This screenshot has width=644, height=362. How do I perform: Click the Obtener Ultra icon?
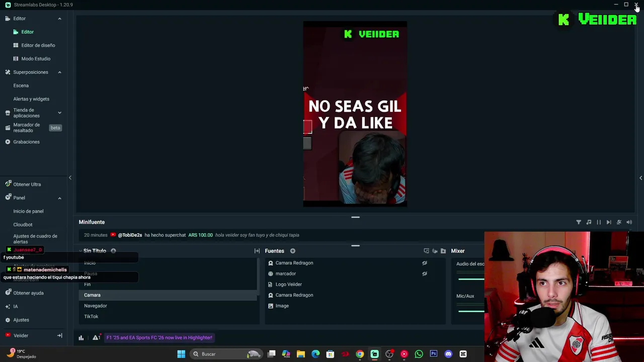click(8, 184)
